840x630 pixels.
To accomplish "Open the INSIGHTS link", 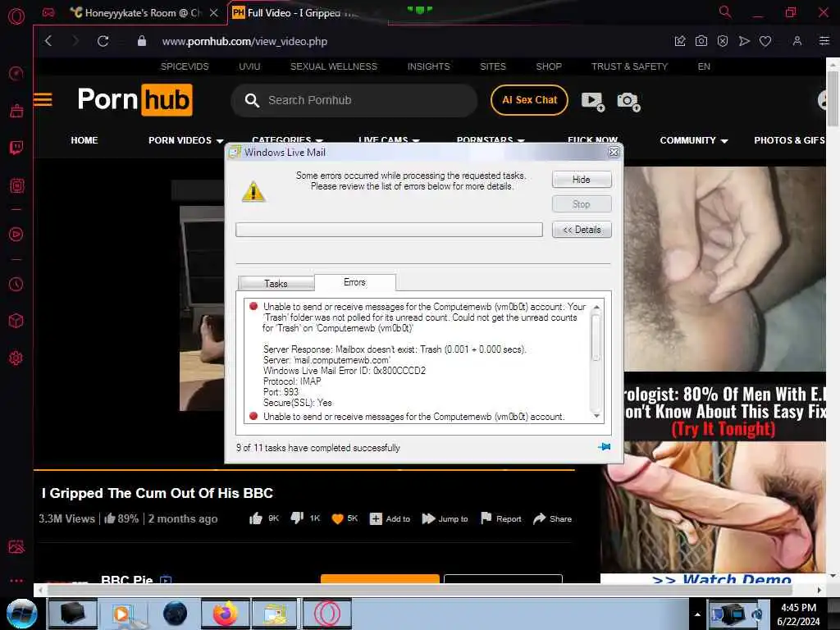I will pos(428,66).
